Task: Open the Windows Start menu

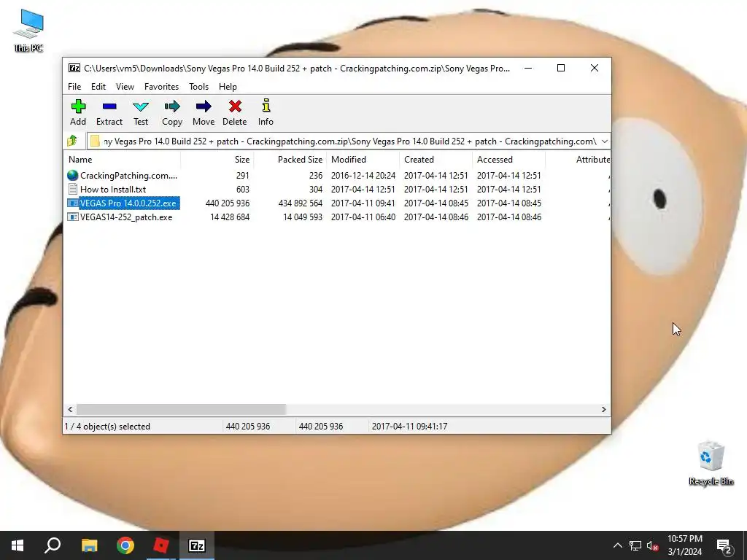Action: tap(18, 545)
